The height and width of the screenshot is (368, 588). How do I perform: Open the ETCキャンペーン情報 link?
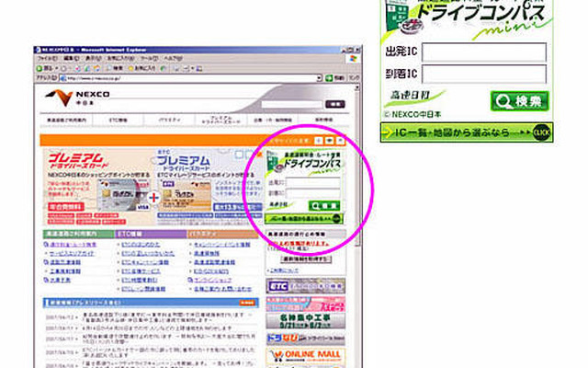pos(145,262)
